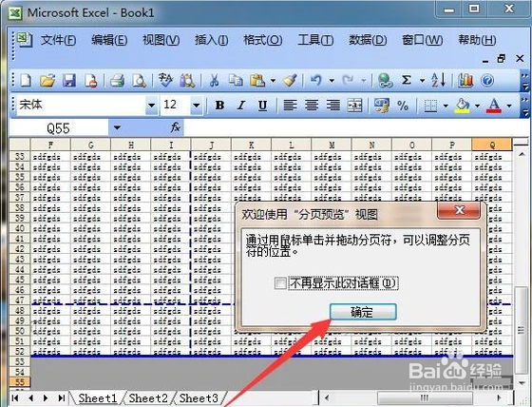Go to last sheet tab arrow
Viewport: 532px width, 407px height.
point(62,397)
